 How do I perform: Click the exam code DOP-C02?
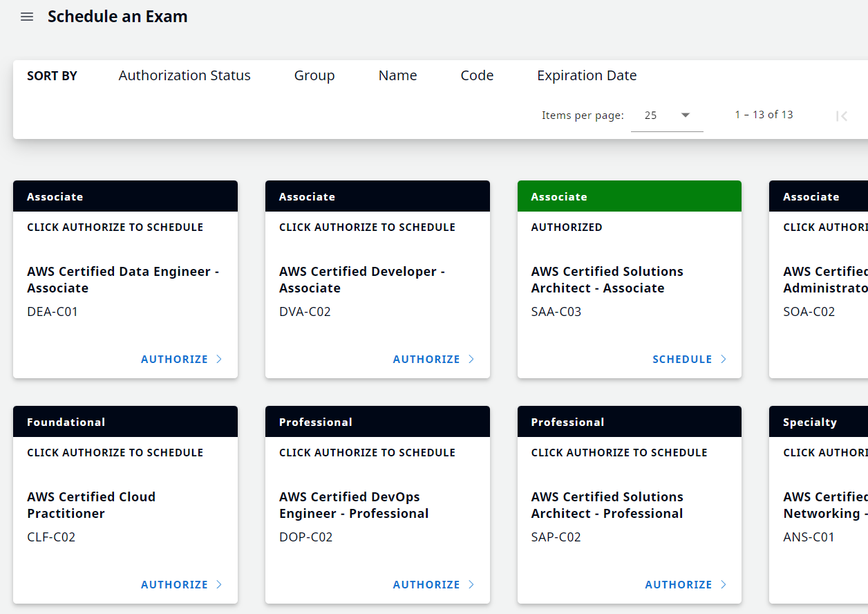click(x=306, y=537)
